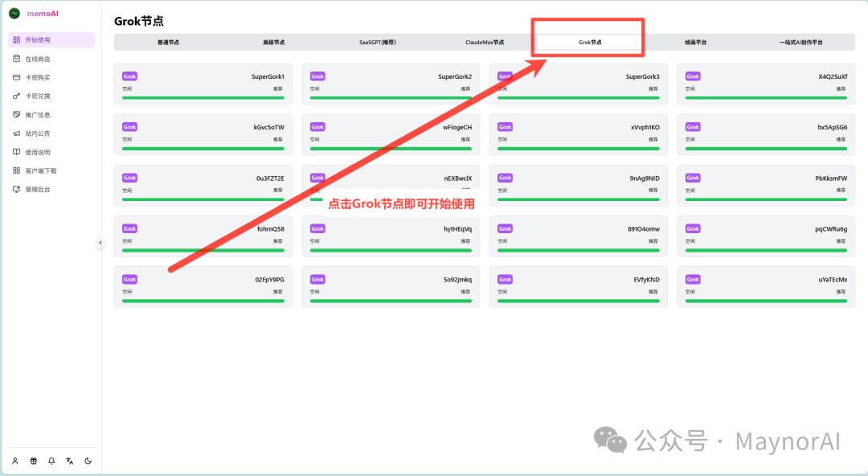Click the Grok badge on xVvph1KO card
868x476 pixels.
[506, 127]
